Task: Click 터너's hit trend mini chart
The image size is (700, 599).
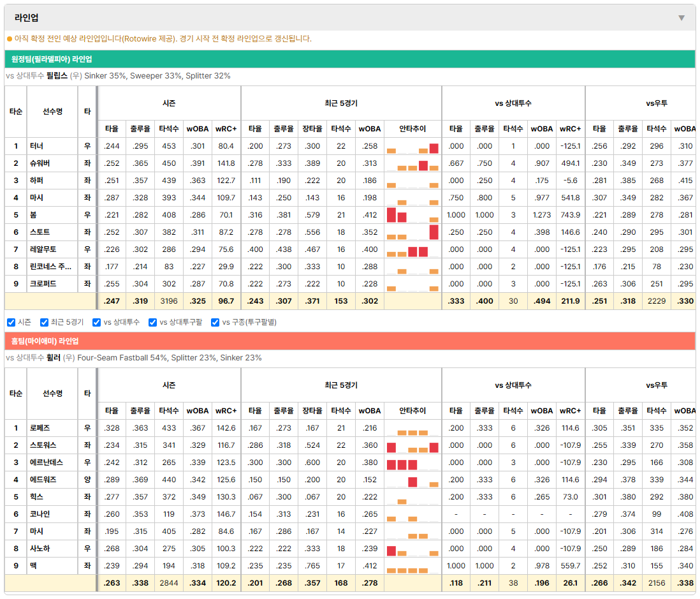Action: point(412,147)
